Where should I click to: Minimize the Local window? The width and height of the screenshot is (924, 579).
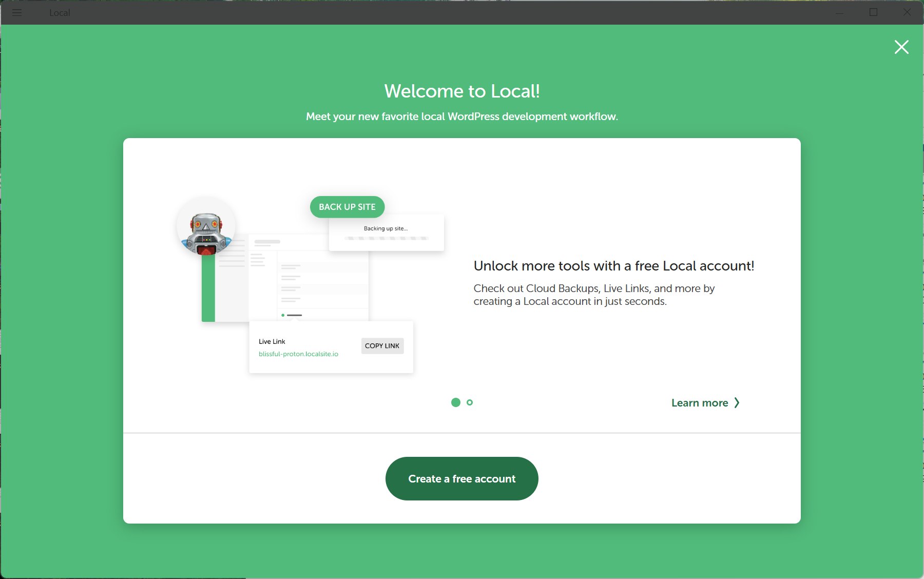pyautogui.click(x=840, y=13)
